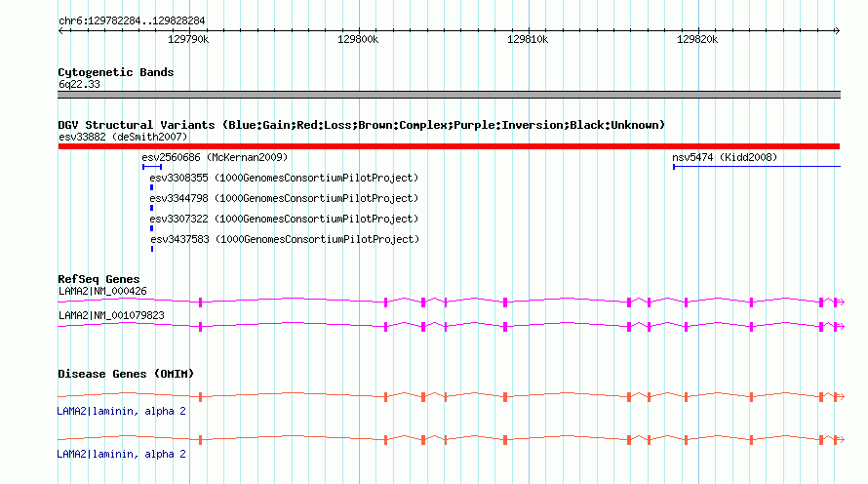Open the esv33882 (deSmith2007) variant label
868x484 pixels.
[123, 137]
